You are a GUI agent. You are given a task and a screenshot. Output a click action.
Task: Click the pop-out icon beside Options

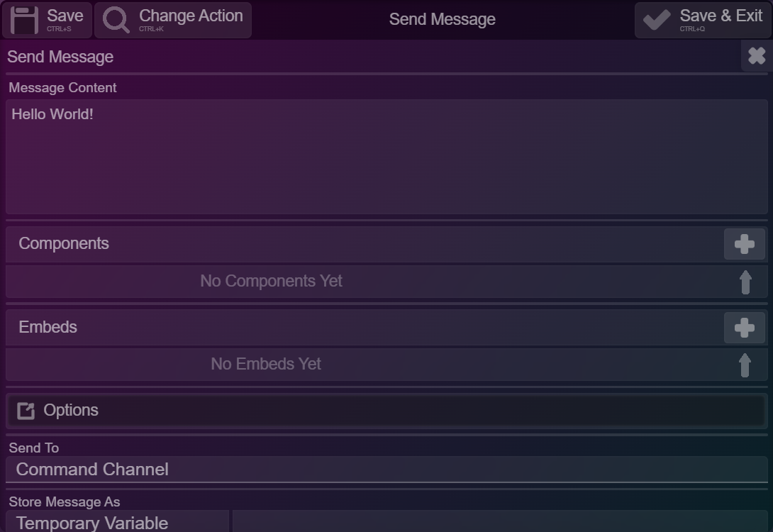pos(26,411)
